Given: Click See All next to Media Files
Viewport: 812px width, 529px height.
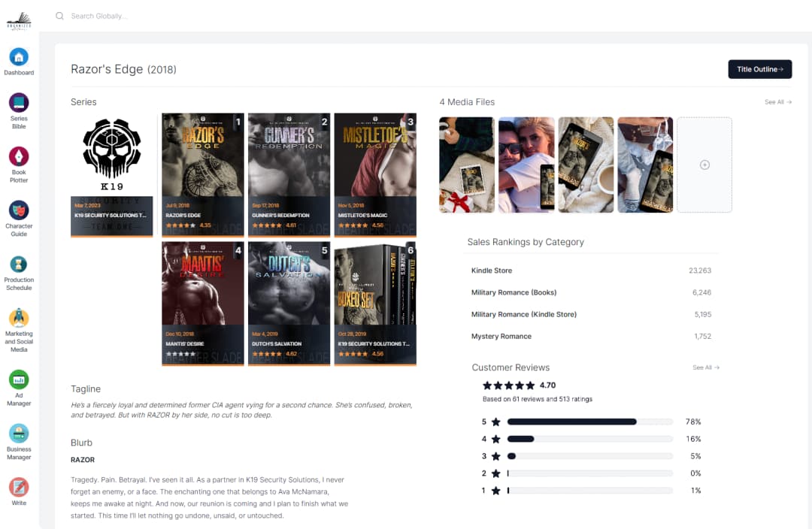Looking at the screenshot, I should point(777,102).
